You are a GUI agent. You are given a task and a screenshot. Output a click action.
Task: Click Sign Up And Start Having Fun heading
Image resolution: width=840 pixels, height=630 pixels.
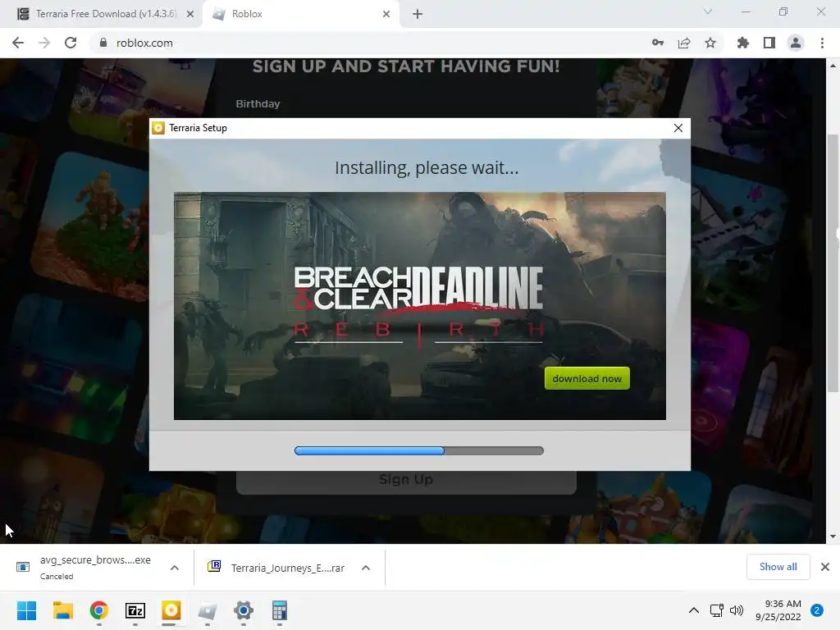pyautogui.click(x=406, y=66)
